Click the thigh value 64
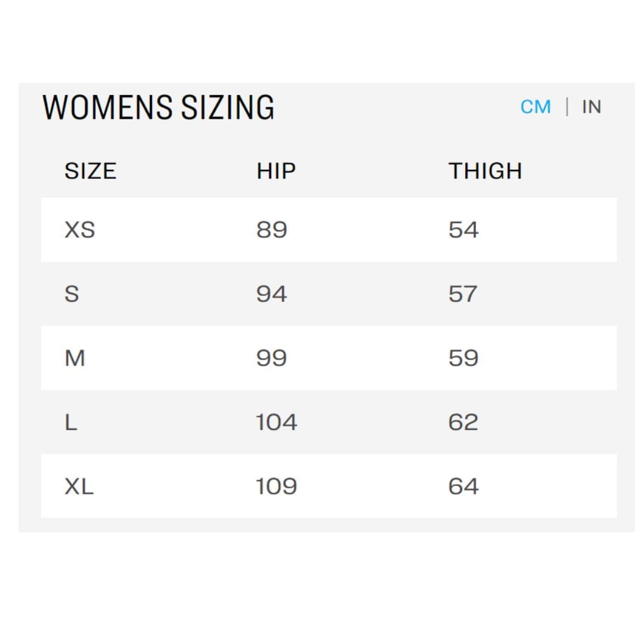Screen dimensions: 644x644 pyautogui.click(x=463, y=487)
